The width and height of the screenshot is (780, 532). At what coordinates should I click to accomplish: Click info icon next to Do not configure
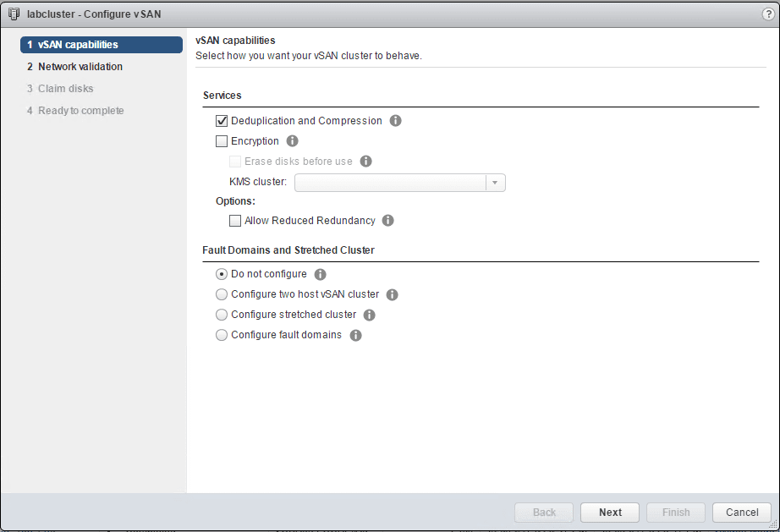[321, 274]
